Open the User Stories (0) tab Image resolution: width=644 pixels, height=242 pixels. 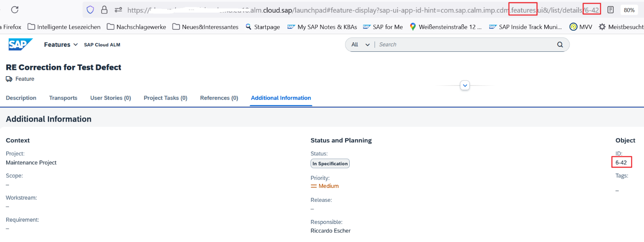click(111, 98)
